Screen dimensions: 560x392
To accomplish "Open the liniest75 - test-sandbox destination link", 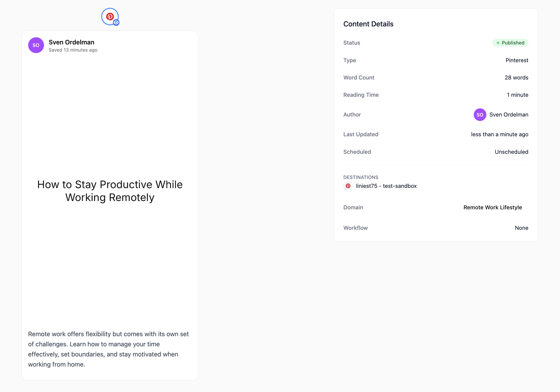I will point(386,186).
